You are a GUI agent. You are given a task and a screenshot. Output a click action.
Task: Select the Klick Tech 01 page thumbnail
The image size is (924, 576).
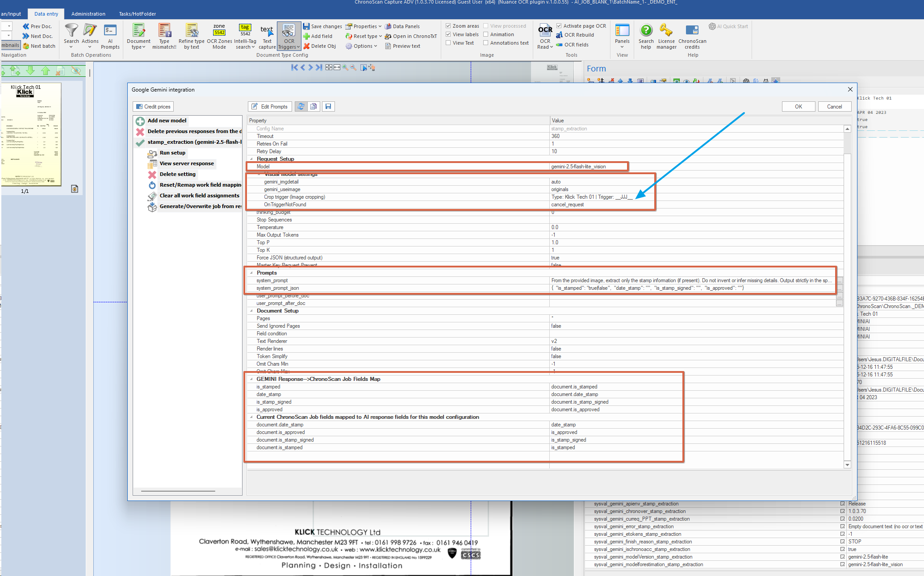click(x=31, y=134)
